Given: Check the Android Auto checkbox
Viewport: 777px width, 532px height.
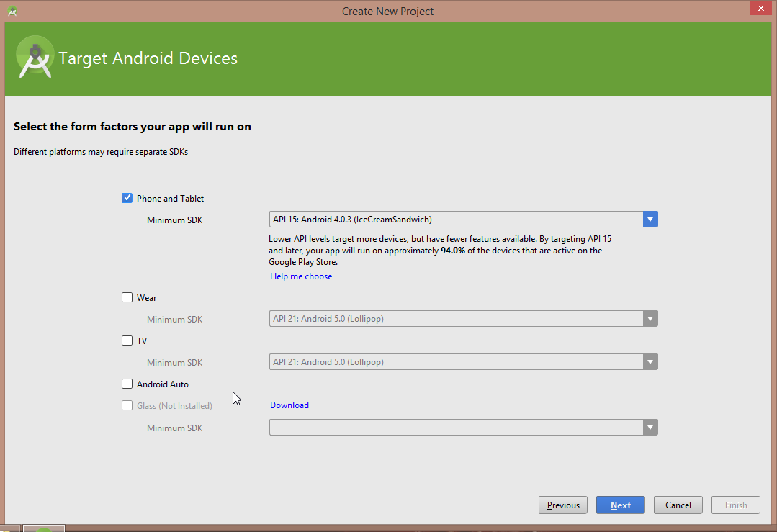Looking at the screenshot, I should (x=127, y=384).
